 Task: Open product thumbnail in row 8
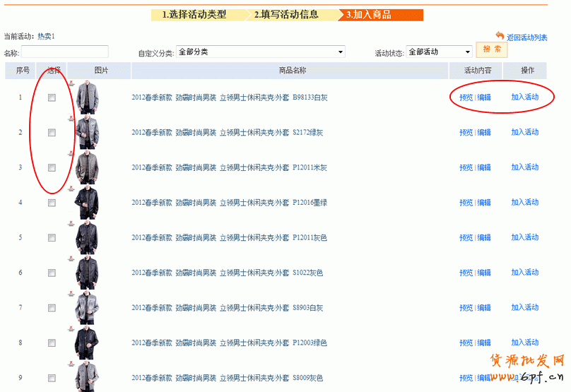86,343
